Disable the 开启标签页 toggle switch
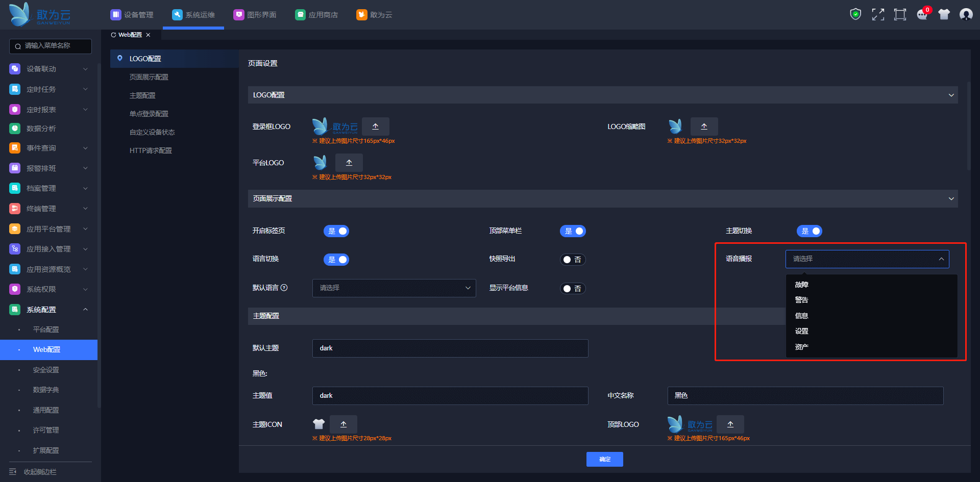Screen dimensions: 980x482 coord(336,231)
